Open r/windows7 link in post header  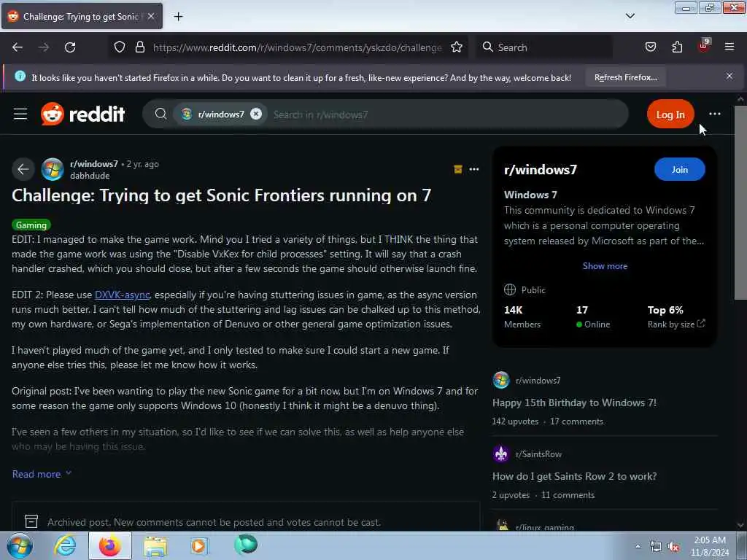pos(94,164)
